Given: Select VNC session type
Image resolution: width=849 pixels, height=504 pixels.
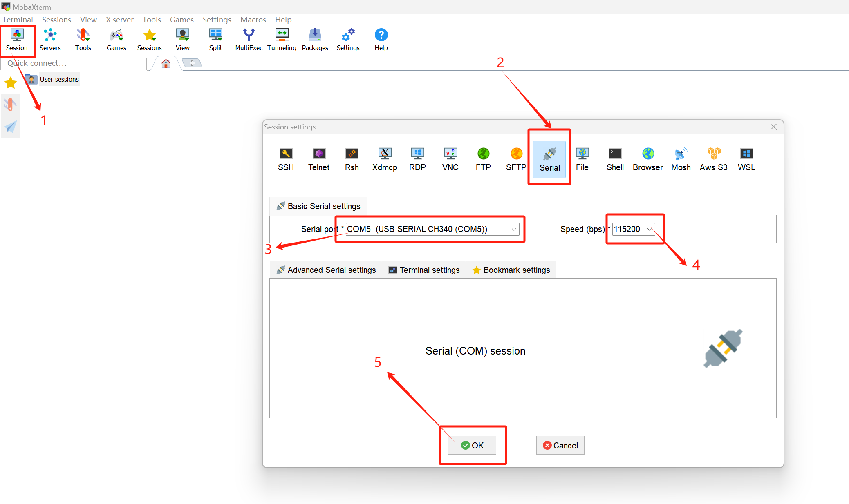Looking at the screenshot, I should pos(450,159).
